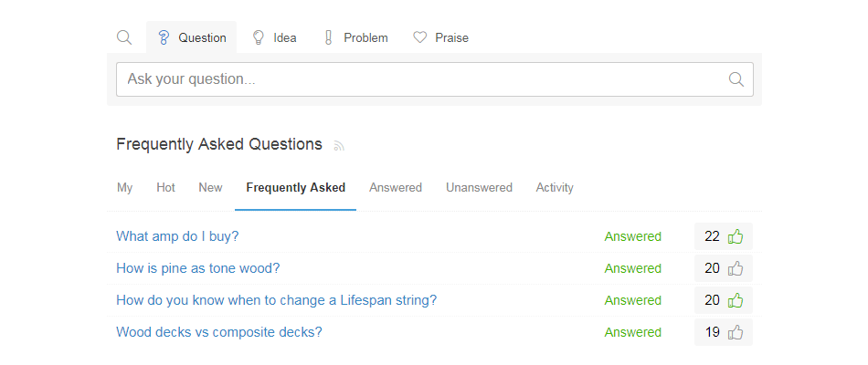Screen dimensions: 868x365
Task: Show the Hot questions filter
Action: tap(165, 187)
